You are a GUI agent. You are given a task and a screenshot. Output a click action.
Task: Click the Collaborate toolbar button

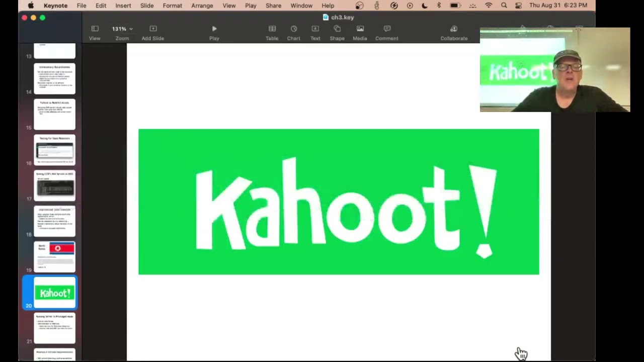(x=454, y=33)
